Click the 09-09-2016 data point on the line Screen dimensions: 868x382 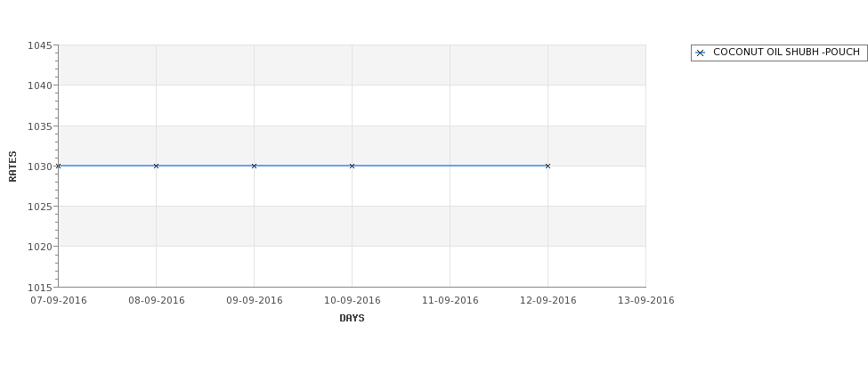tap(255, 166)
